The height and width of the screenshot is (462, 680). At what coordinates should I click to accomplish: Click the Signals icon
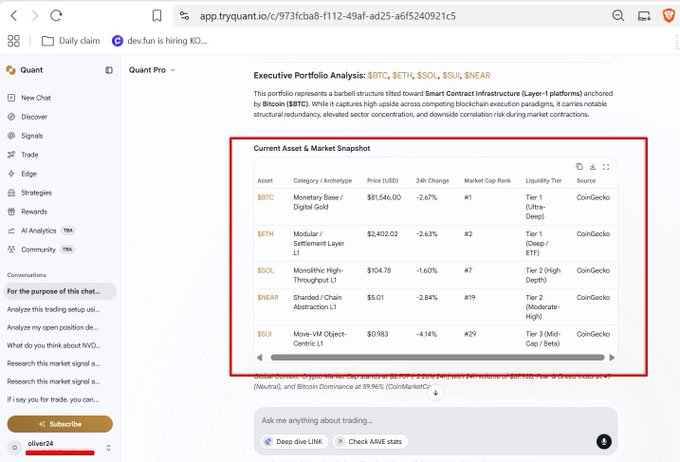tap(12, 136)
